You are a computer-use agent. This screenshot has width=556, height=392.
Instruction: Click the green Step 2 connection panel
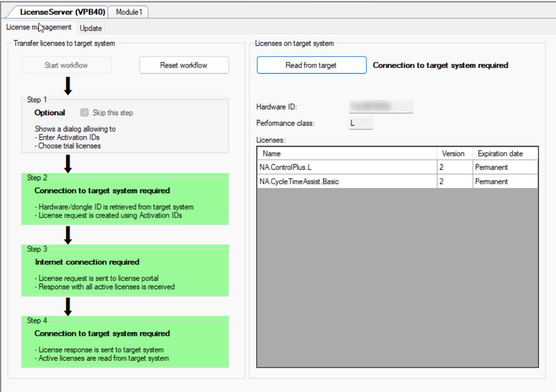(x=125, y=199)
